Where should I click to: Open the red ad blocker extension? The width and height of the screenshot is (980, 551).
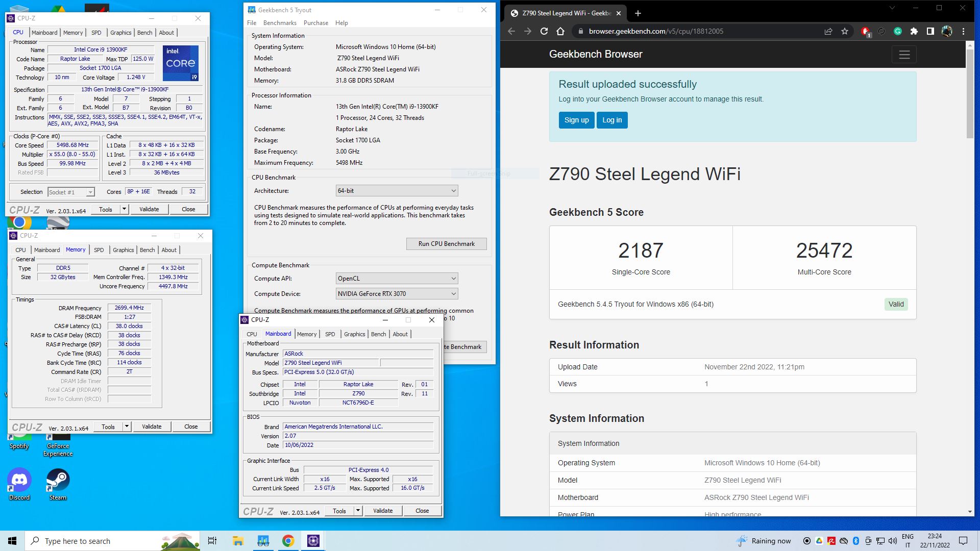[865, 32]
